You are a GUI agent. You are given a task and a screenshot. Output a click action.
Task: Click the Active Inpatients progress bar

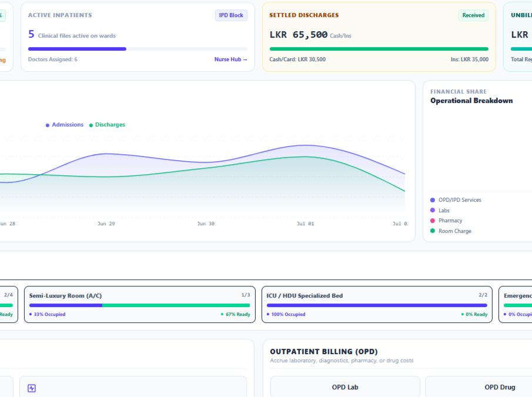point(138,49)
